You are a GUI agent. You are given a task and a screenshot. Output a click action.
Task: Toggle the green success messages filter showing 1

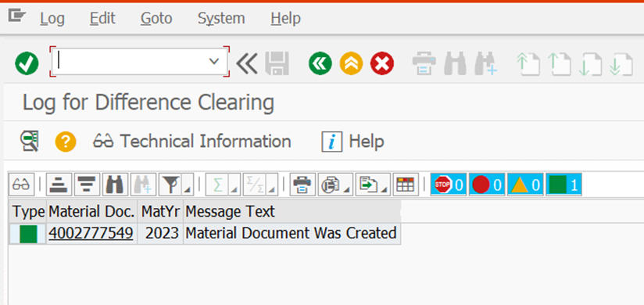pos(564,185)
